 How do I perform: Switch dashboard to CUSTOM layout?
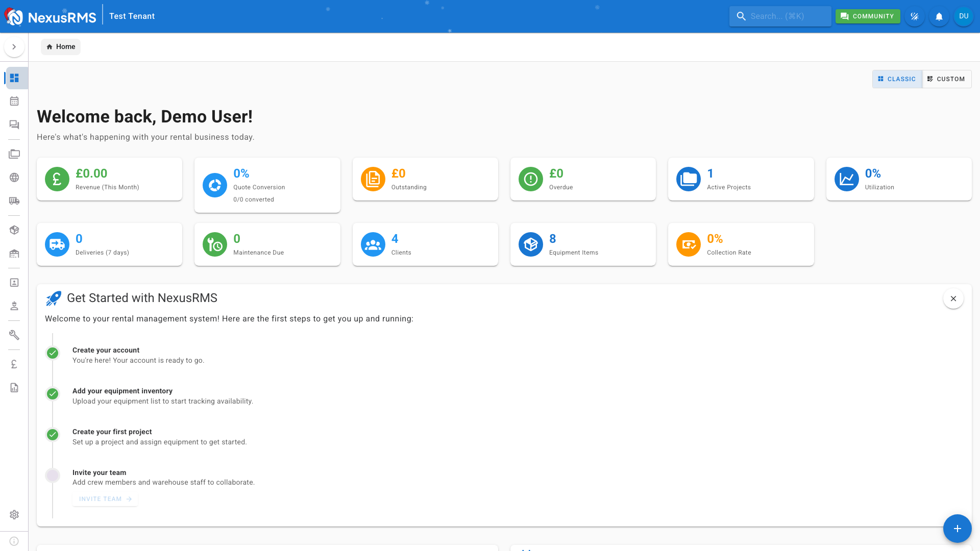click(947, 79)
